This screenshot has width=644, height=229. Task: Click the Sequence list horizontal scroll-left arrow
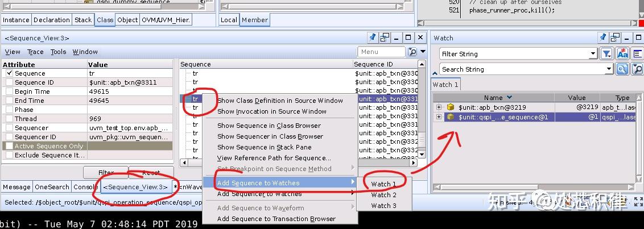point(184,163)
